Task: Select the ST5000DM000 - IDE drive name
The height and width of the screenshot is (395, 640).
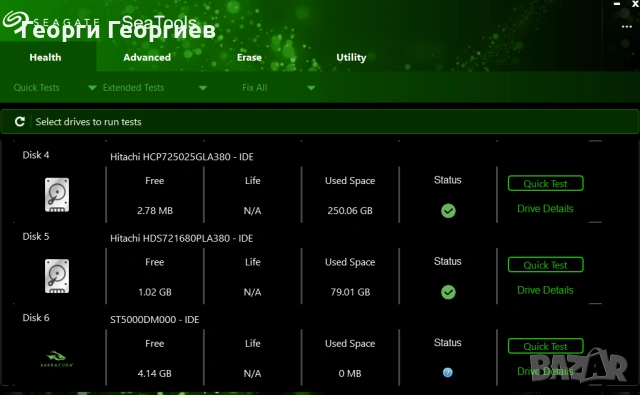Action: [154, 319]
